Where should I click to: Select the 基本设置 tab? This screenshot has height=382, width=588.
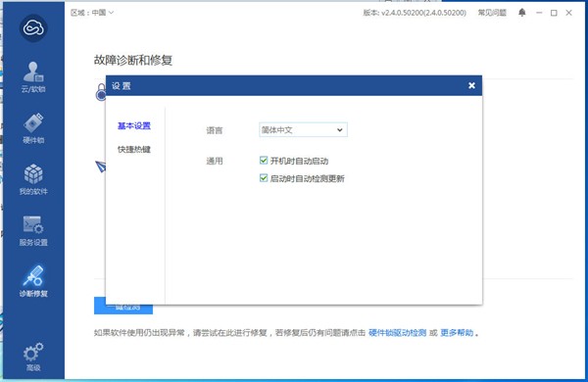coord(134,125)
